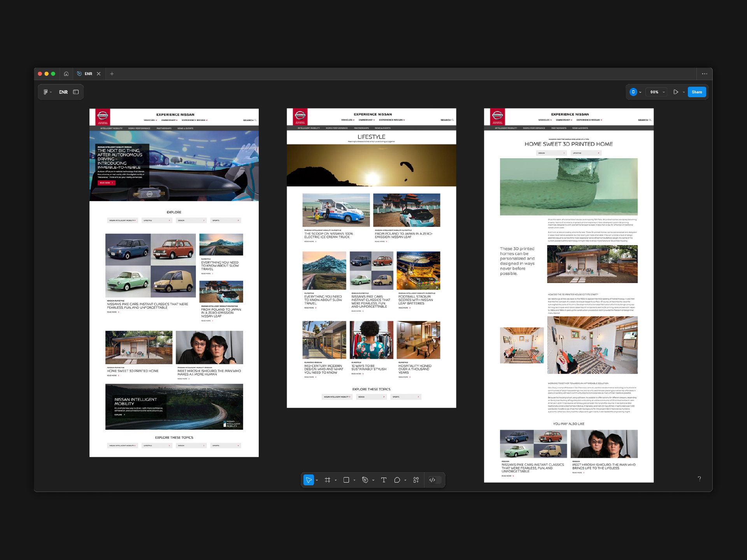Select the Frame tool

328,480
